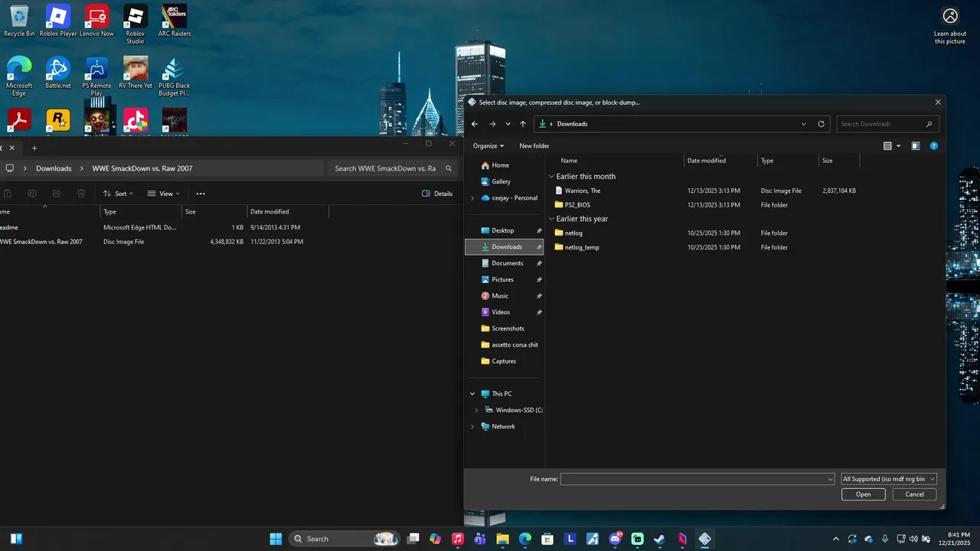Expand the address bar previous locations dropdown
980x551 pixels.
804,124
